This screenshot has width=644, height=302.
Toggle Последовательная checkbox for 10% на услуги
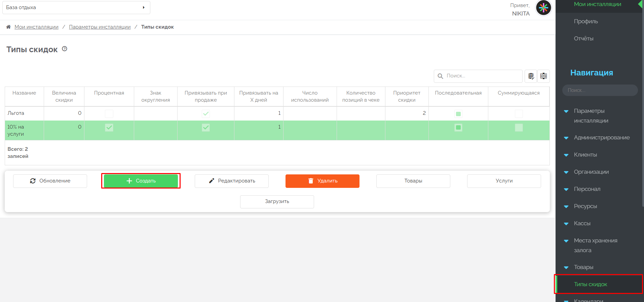[458, 128]
